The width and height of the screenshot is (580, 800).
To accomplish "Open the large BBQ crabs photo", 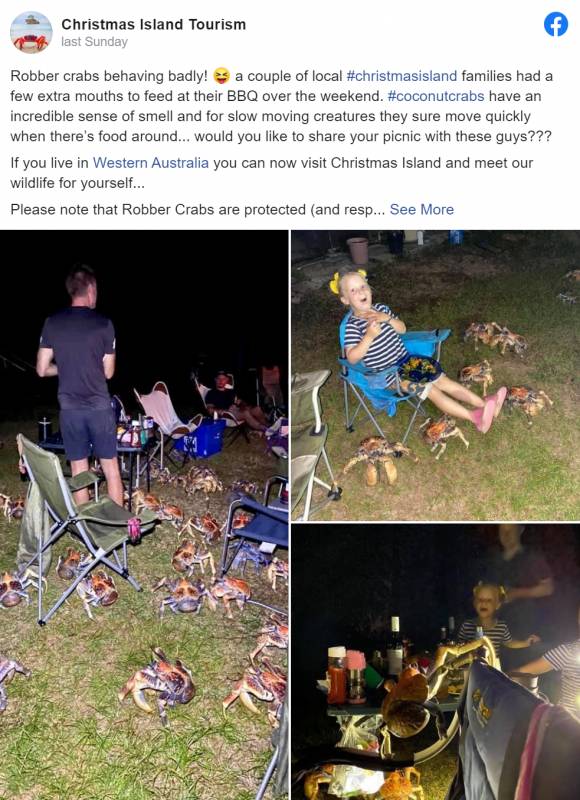I will (144, 515).
